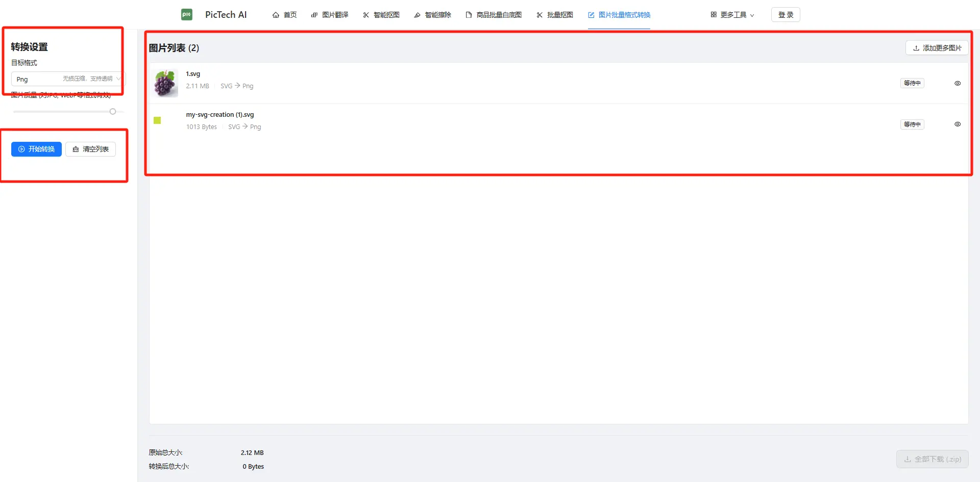
Task: Click the PicTech AI logo icon
Action: click(186, 14)
